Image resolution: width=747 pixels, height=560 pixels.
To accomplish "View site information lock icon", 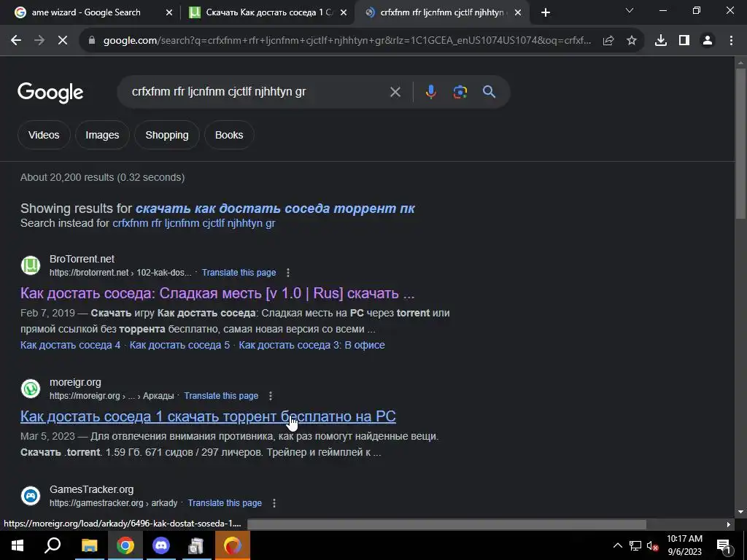I will point(92,41).
